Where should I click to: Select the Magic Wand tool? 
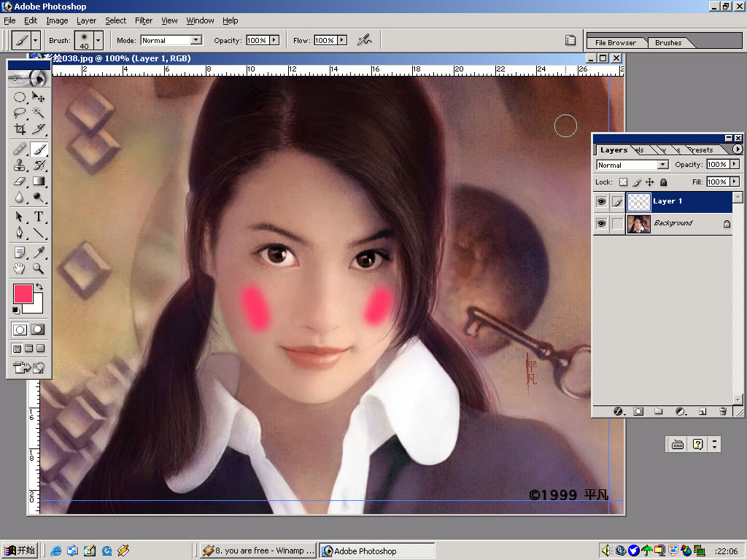pyautogui.click(x=39, y=112)
